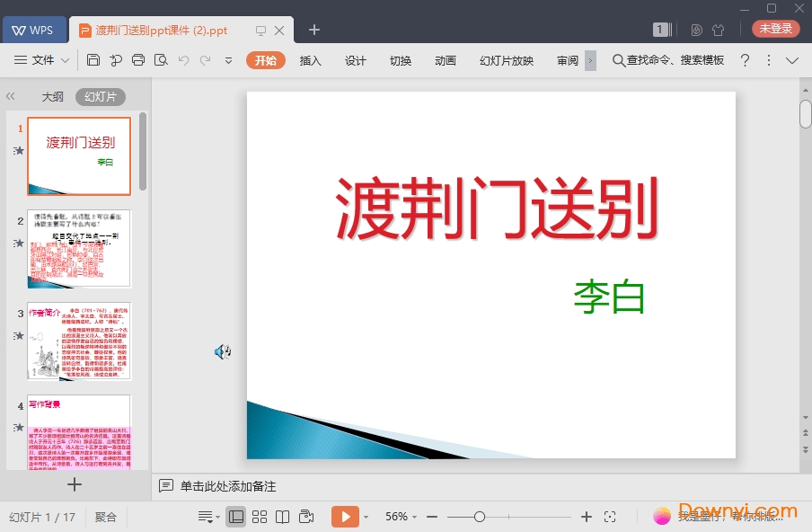Open the slideshow play button dropdown arrow
The image size is (812, 532).
pyautogui.click(x=365, y=517)
